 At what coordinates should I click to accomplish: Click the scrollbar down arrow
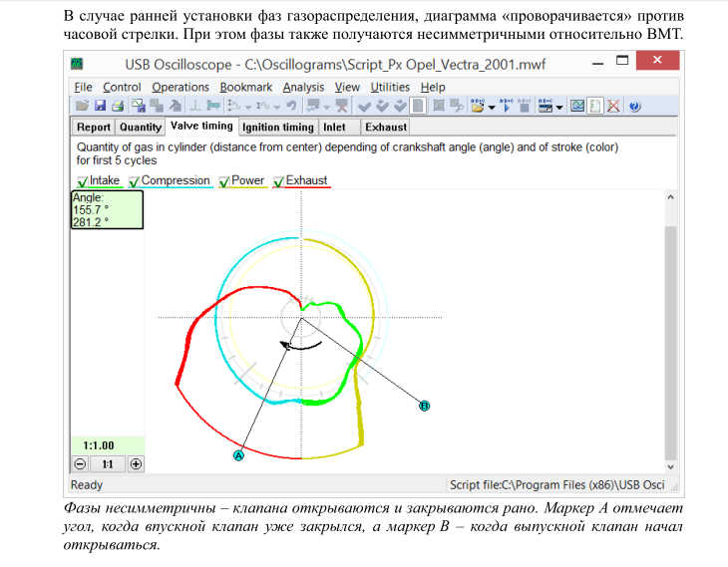pyautogui.click(x=670, y=467)
